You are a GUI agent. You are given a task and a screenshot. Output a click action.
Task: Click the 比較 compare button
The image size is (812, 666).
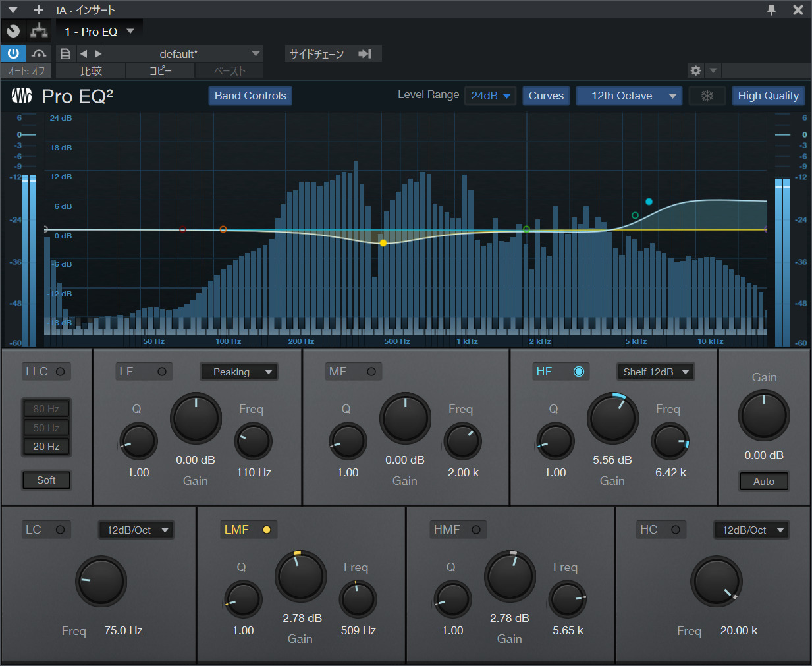(x=91, y=71)
